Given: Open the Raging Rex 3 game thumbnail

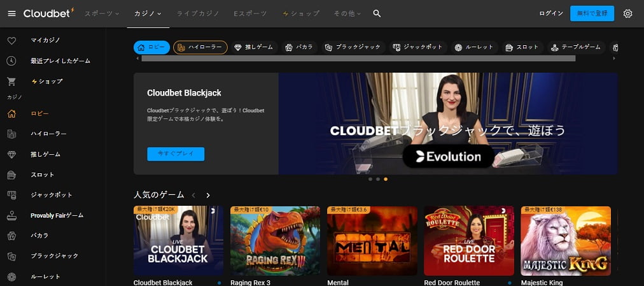Looking at the screenshot, I should point(275,241).
